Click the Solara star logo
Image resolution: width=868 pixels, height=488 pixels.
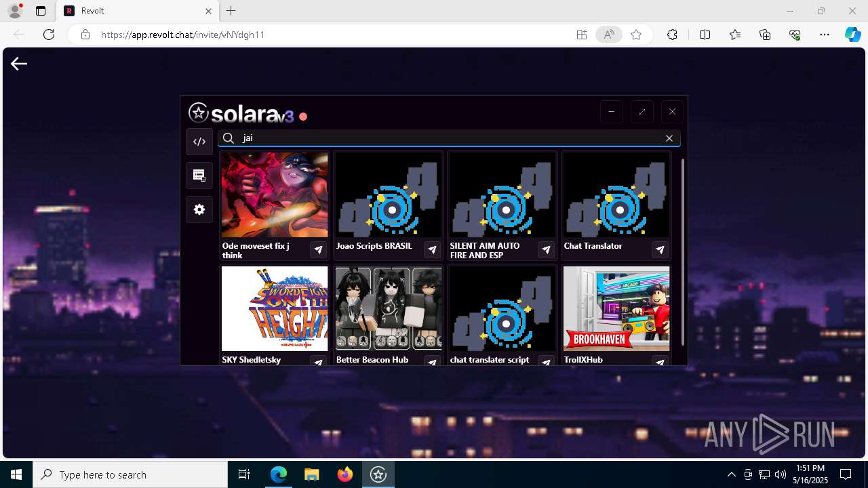click(198, 113)
